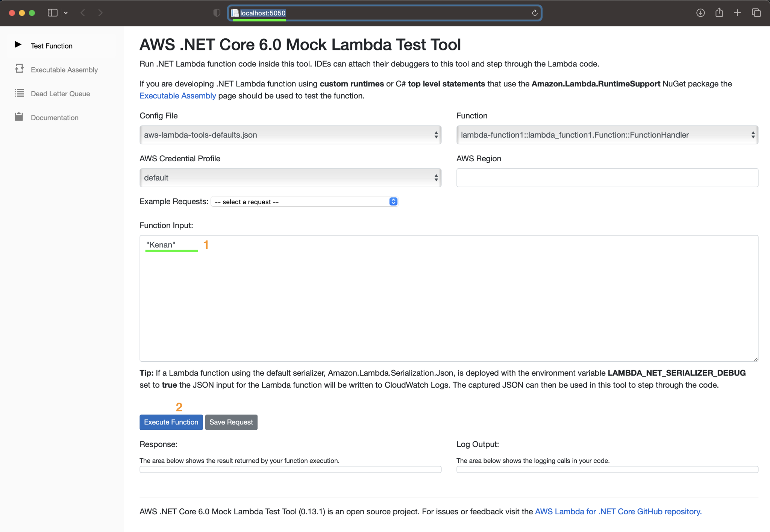Open a new tab with plus icon

pos(737,13)
